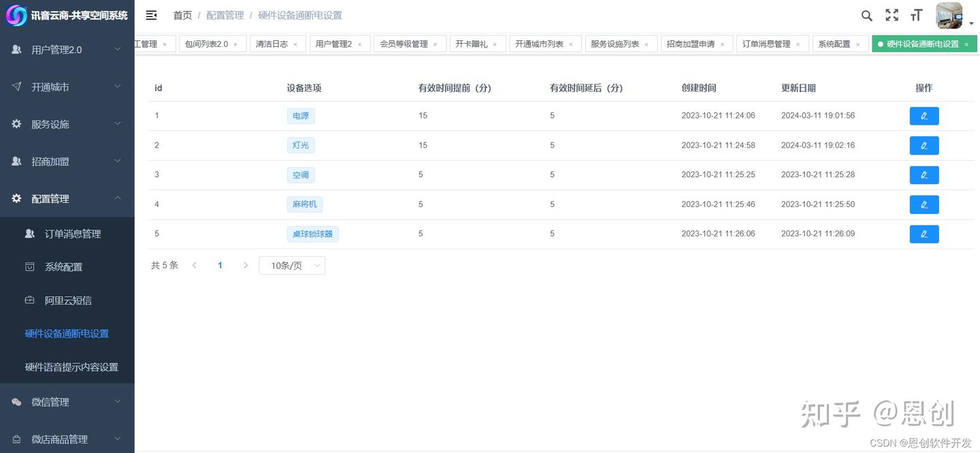Click the 更新日期 column header

pos(798,88)
